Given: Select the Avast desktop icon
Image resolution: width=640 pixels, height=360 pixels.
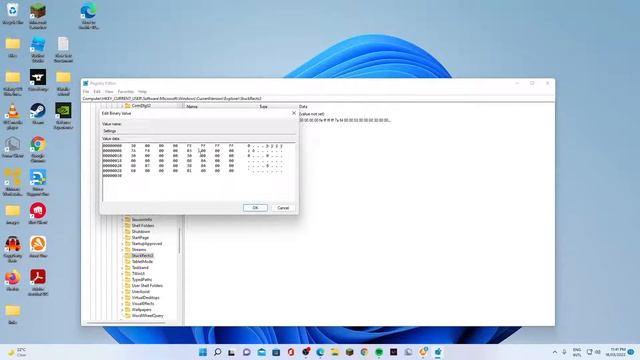Looking at the screenshot, I should click(38, 247).
